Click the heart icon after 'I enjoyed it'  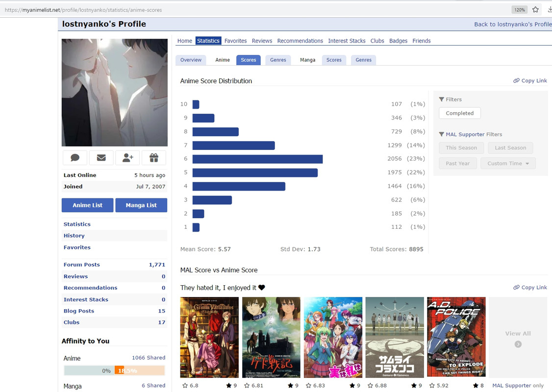coord(262,288)
